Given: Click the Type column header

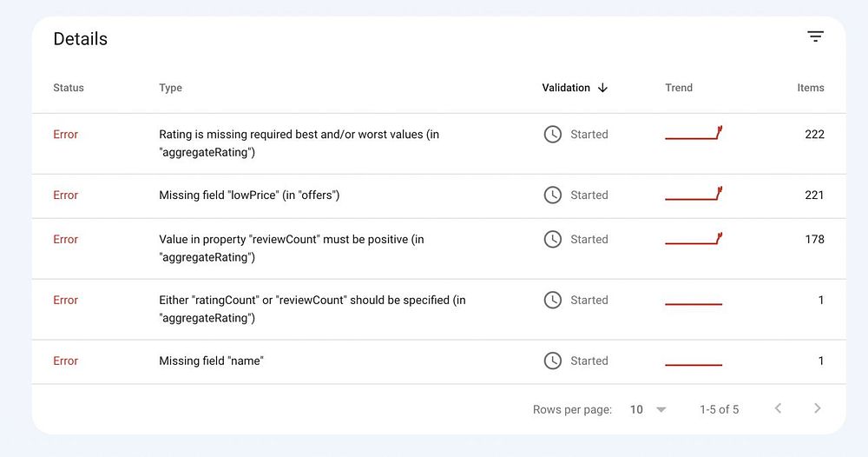Looking at the screenshot, I should click(x=170, y=88).
